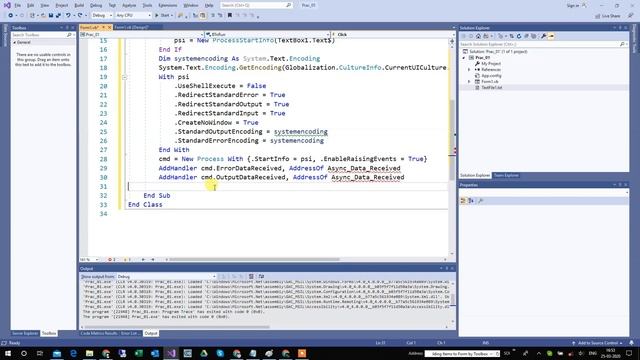Focus the Search (Ctrl+Q) box
The image size is (640, 360).
256,5
